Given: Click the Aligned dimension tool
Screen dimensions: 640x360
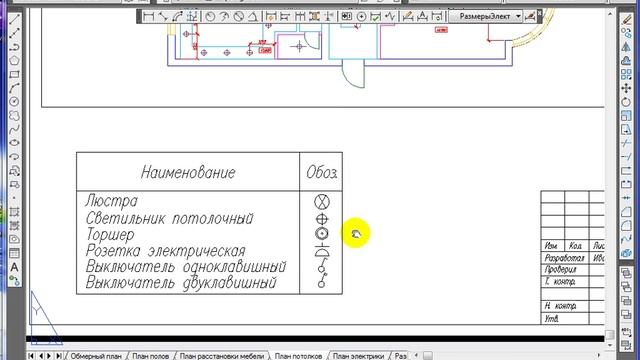Looking at the screenshot, I should click(x=163, y=17).
